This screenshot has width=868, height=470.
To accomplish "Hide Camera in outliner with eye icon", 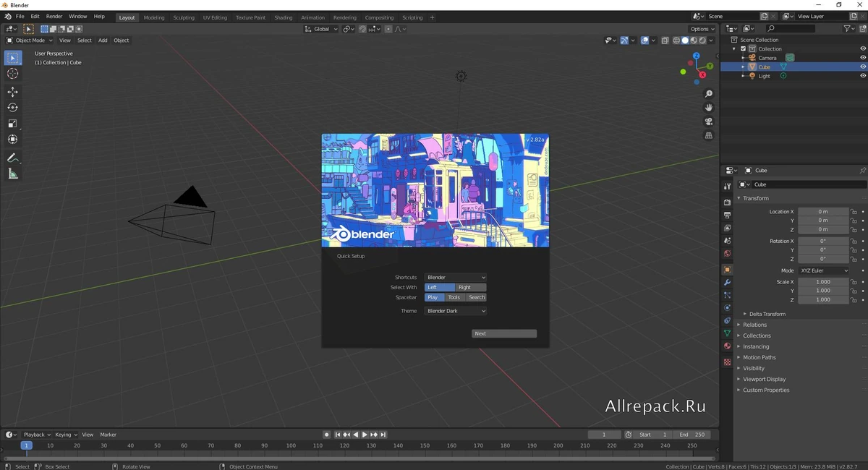I will [862, 58].
